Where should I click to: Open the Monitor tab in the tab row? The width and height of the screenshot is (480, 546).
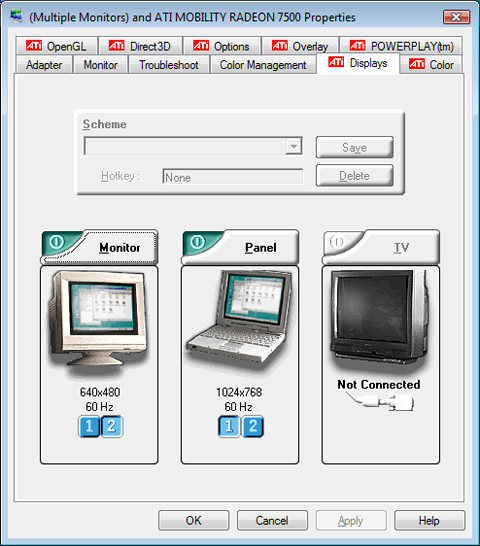[x=100, y=65]
